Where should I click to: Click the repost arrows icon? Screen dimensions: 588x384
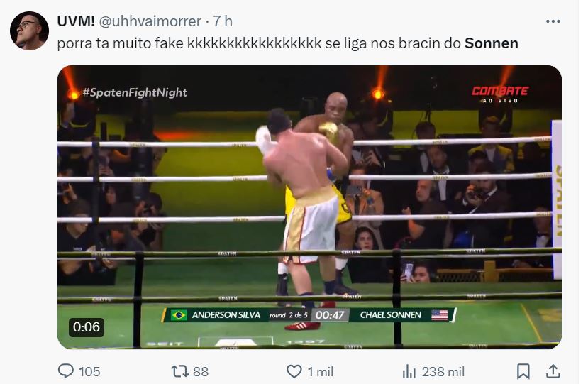tap(179, 371)
